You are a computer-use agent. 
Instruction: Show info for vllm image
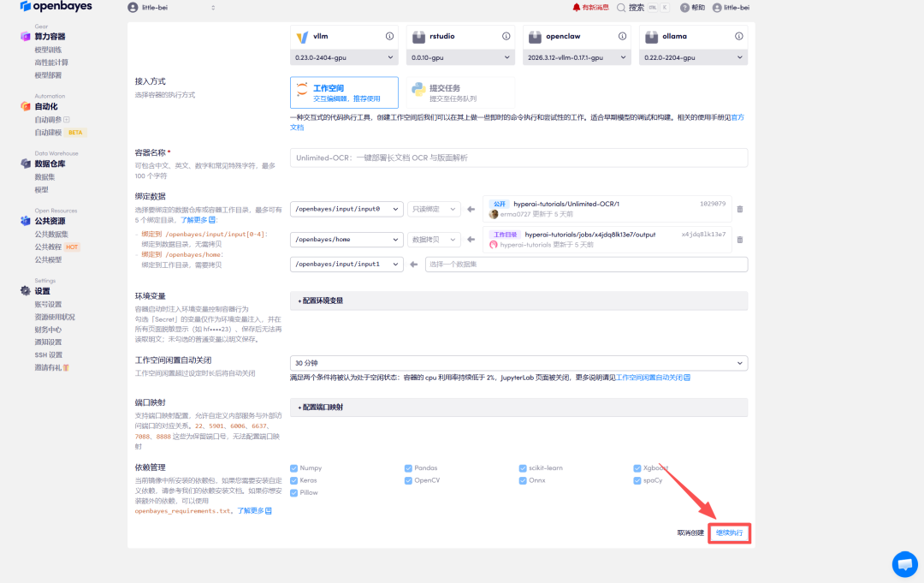[389, 36]
